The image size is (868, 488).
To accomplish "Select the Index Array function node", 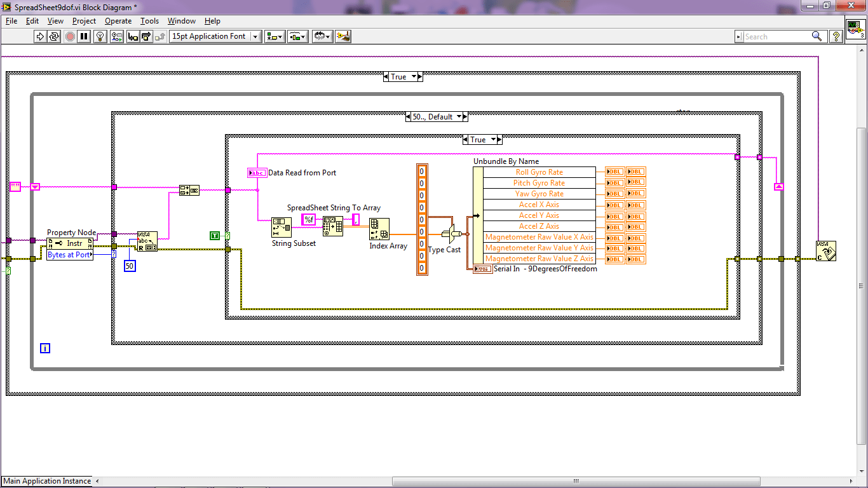I will [379, 229].
